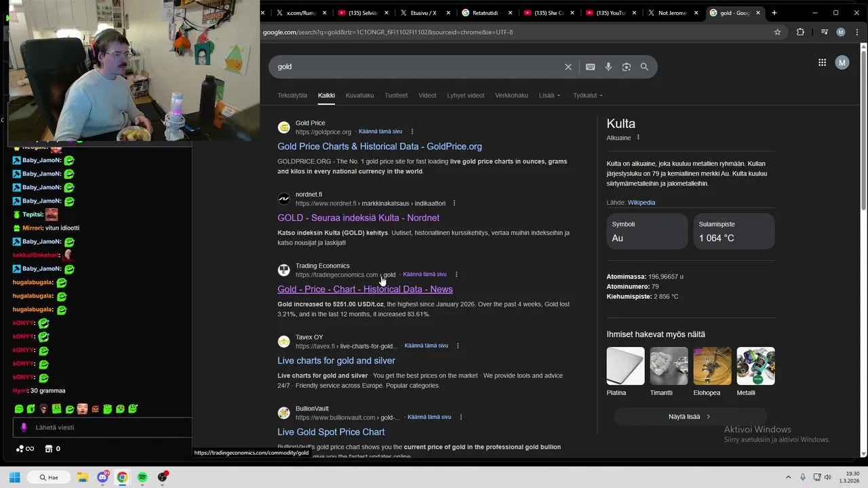This screenshot has width=868, height=488.
Task: Open the Google account avatar M
Action: click(842, 62)
